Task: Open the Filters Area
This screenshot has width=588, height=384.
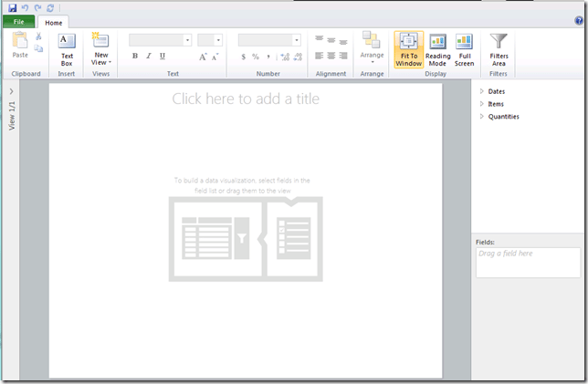Action: pyautogui.click(x=499, y=48)
